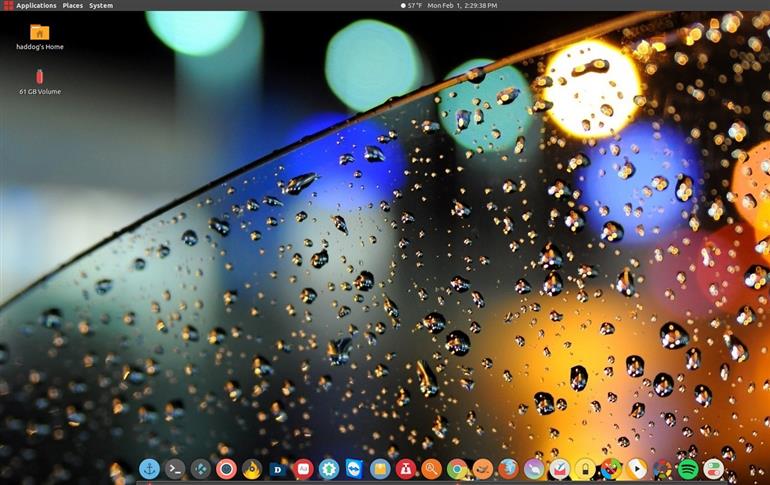Open the System menu
The height and width of the screenshot is (485, 770).
(101, 5)
